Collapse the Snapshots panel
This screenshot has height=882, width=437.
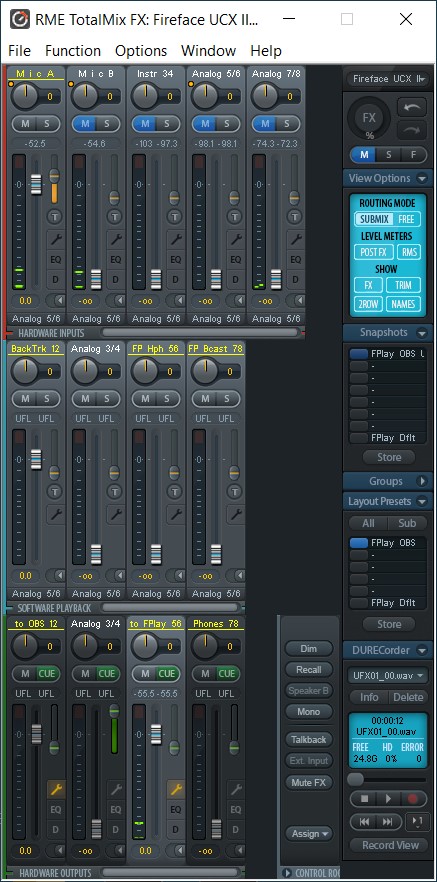(422, 332)
